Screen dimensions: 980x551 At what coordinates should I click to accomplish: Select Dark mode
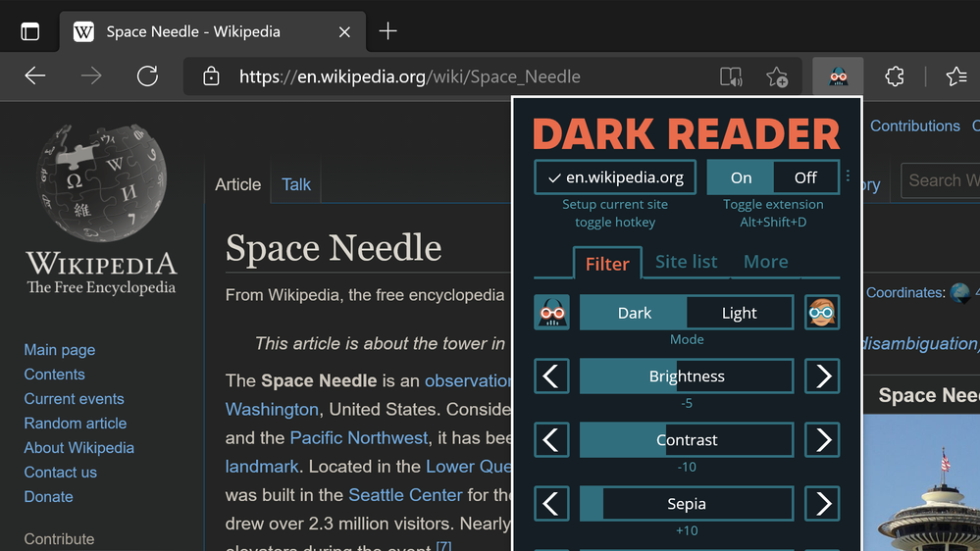[634, 313]
